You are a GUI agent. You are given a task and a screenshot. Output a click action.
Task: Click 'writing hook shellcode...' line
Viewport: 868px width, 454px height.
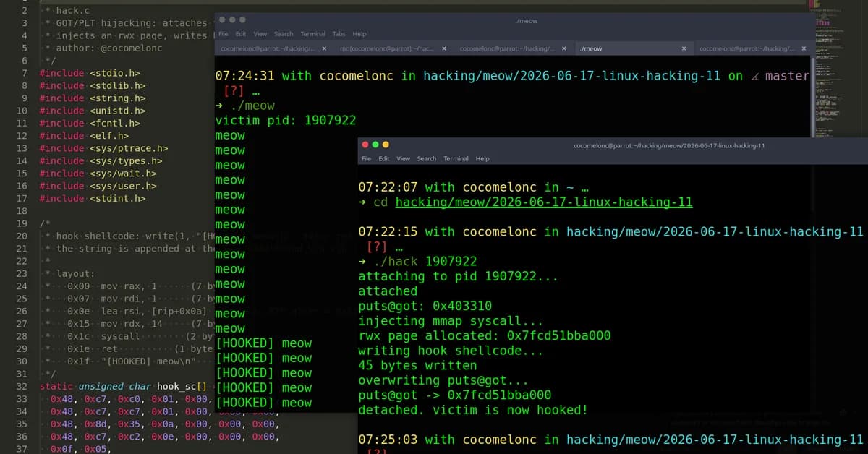451,351
